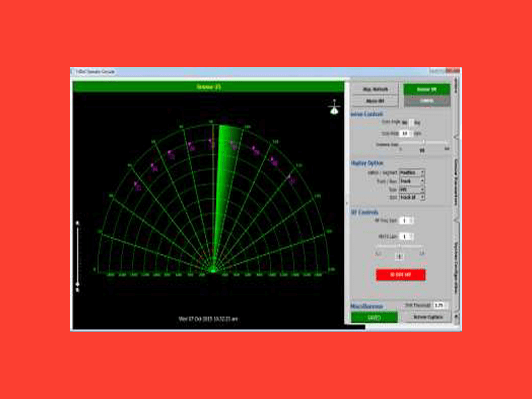This screenshot has height=399, width=532.
Task: Adjust the slider in the Sensor Control section
Action: point(424,142)
